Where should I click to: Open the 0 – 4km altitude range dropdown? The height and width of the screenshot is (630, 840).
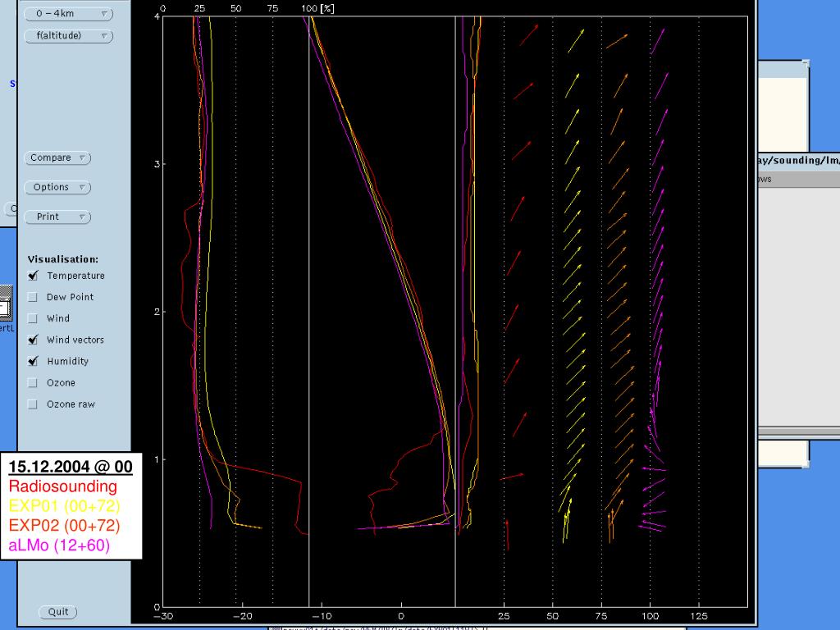pos(68,14)
